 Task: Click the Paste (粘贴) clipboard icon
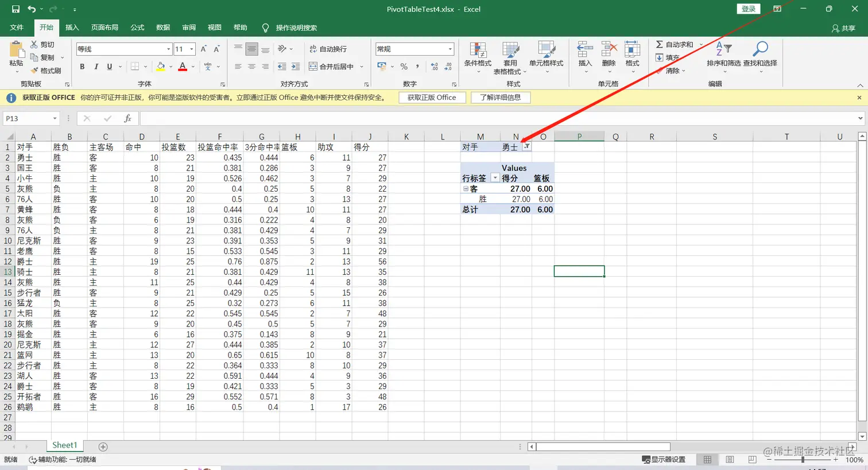(16, 49)
